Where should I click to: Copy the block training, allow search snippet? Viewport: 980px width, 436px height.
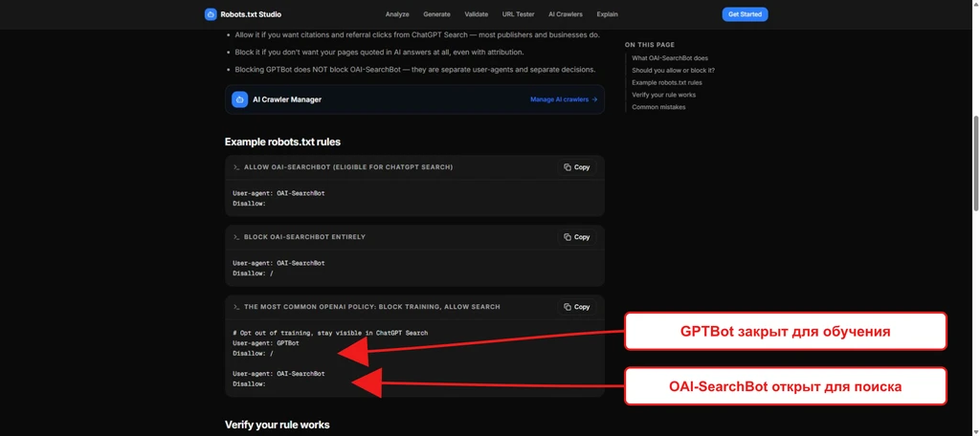576,307
